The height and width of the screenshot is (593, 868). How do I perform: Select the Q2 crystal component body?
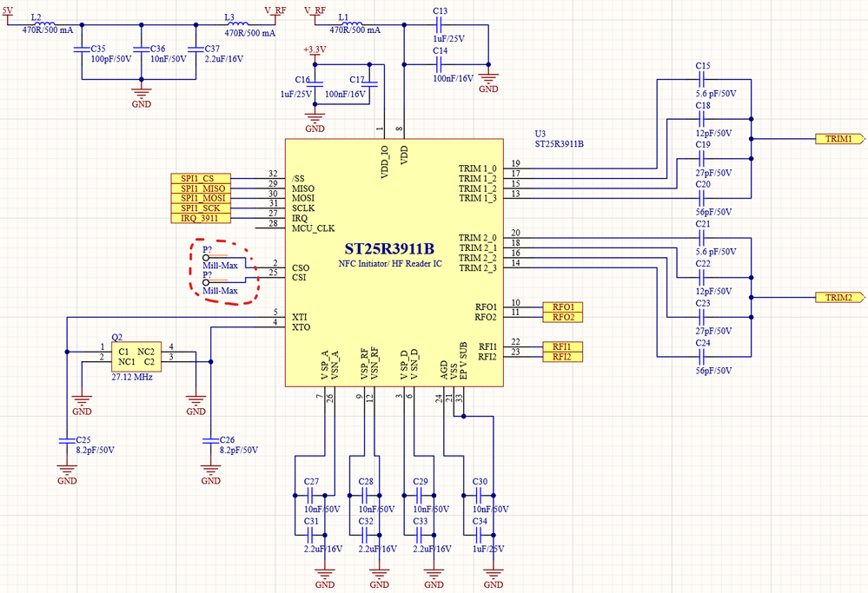point(136,357)
